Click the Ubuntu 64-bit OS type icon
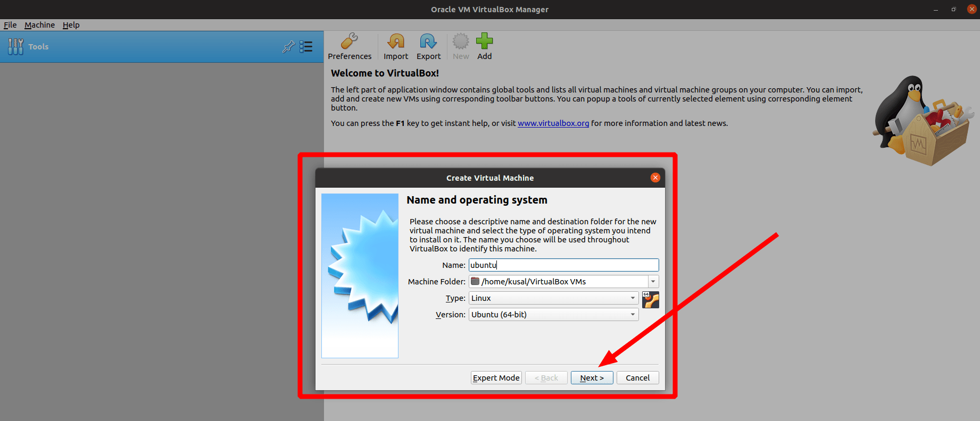 (x=651, y=300)
